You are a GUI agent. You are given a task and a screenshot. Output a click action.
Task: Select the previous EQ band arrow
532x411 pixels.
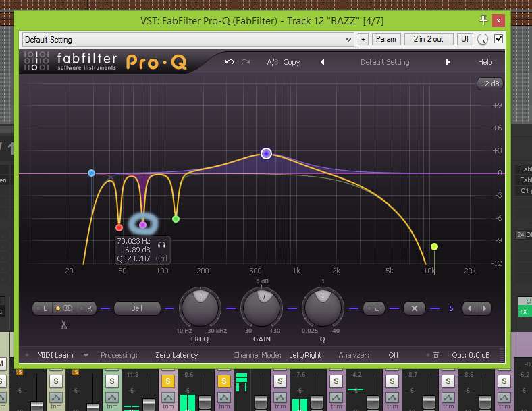[470, 308]
